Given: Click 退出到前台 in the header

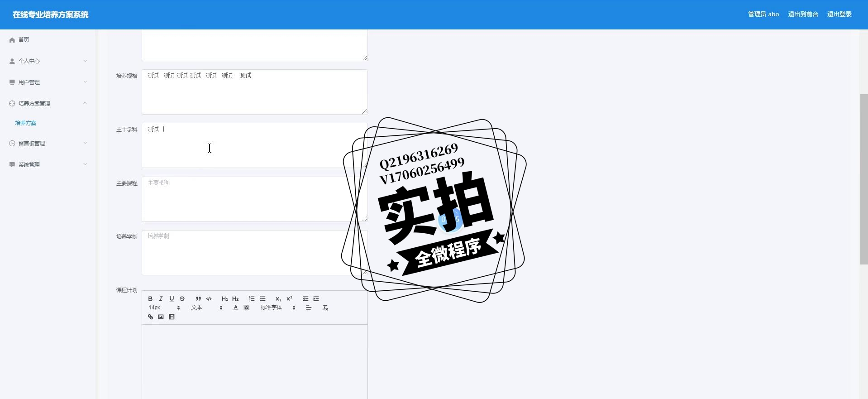Looking at the screenshot, I should (803, 14).
